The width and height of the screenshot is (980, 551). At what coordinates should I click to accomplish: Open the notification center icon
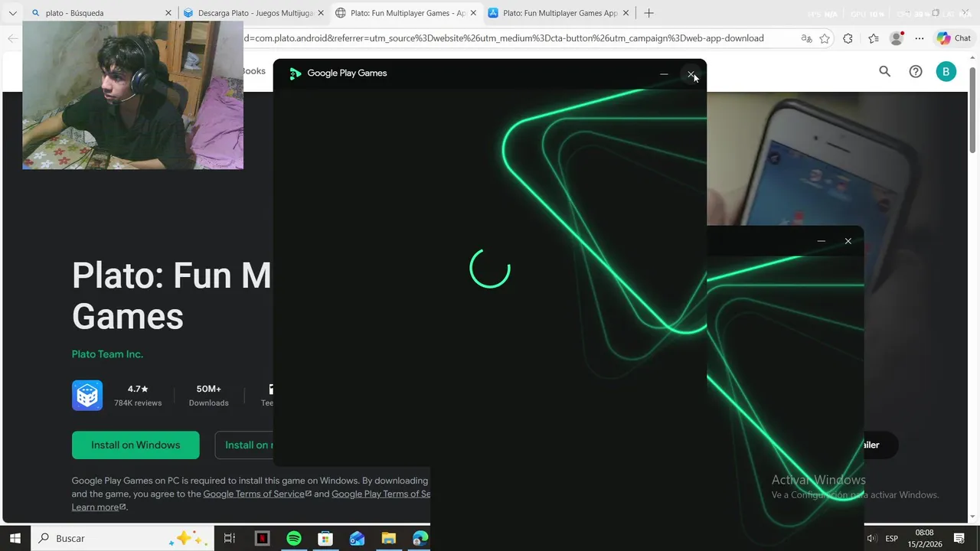(x=959, y=539)
